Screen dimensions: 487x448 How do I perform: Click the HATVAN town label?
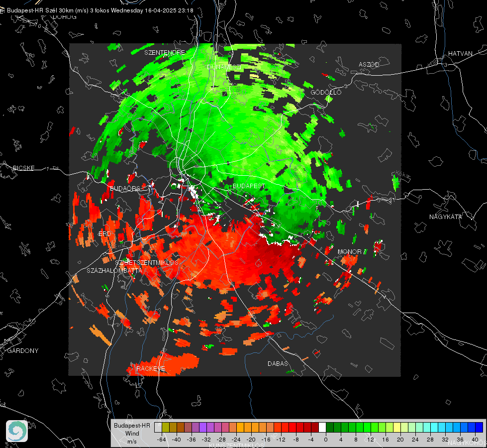pos(460,53)
